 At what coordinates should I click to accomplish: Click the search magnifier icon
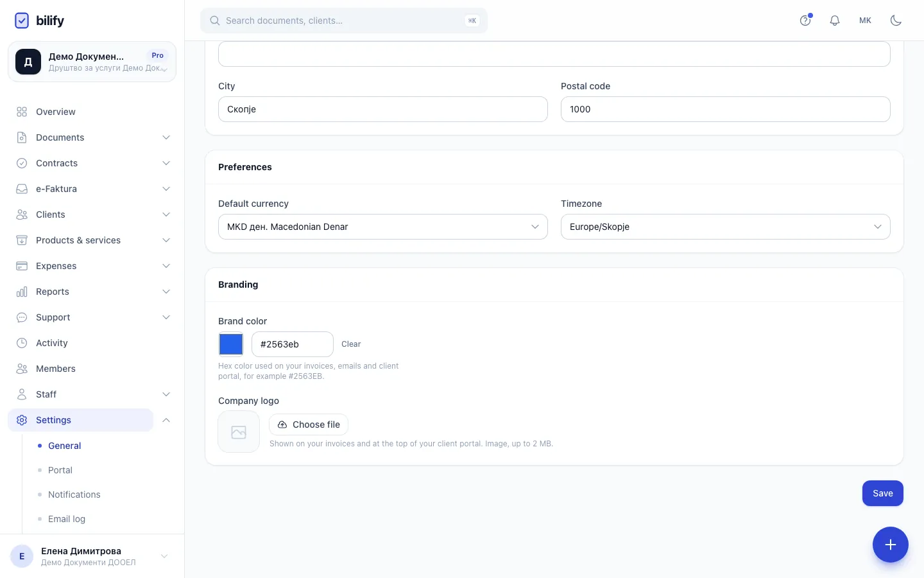pyautogui.click(x=215, y=21)
